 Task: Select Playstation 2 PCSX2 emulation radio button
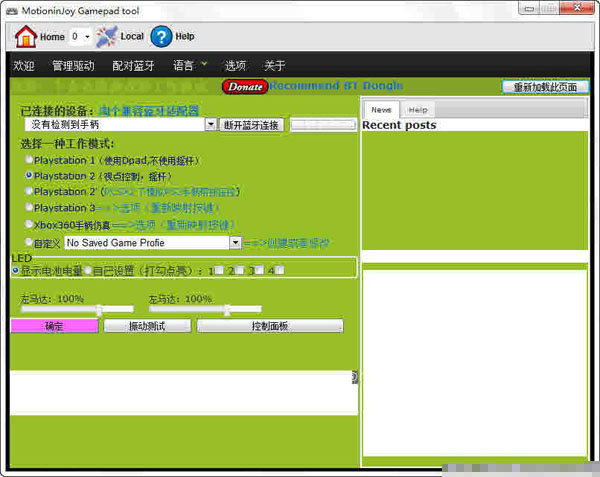point(29,190)
